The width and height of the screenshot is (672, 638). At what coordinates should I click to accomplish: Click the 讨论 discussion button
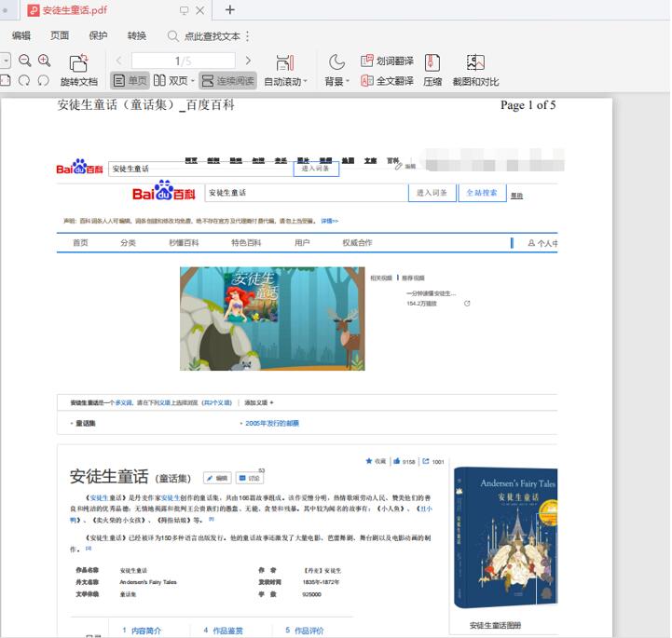250,478
